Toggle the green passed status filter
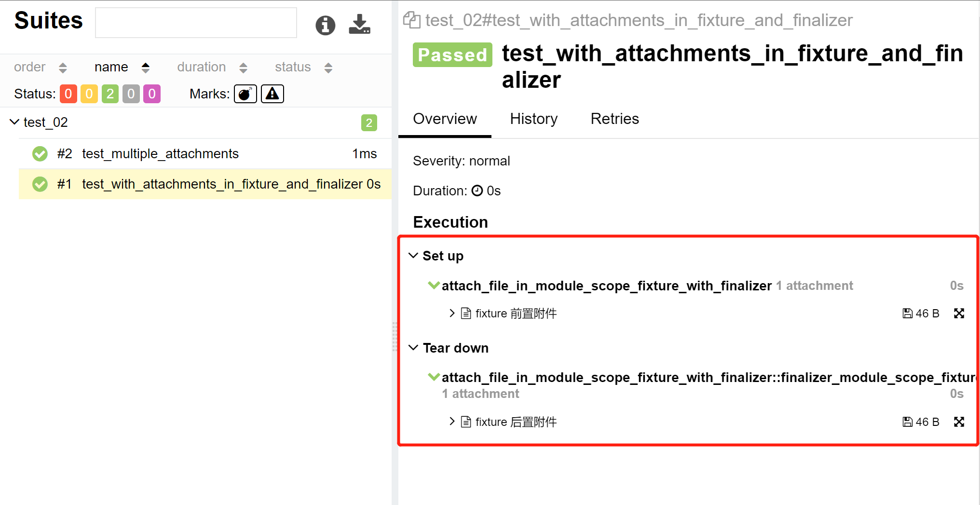 pos(109,94)
